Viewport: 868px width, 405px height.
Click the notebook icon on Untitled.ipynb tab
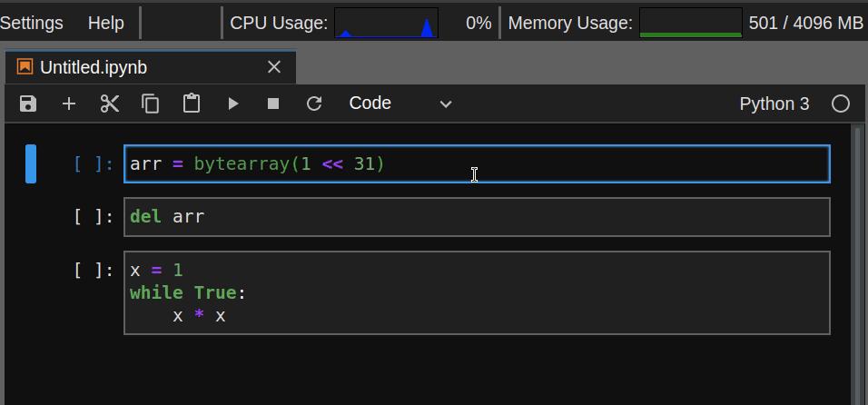point(25,67)
